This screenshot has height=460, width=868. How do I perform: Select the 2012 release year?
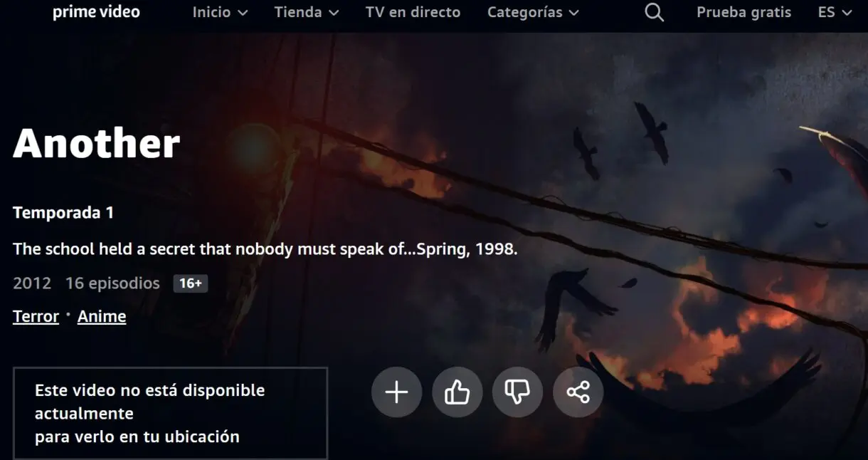coord(32,283)
